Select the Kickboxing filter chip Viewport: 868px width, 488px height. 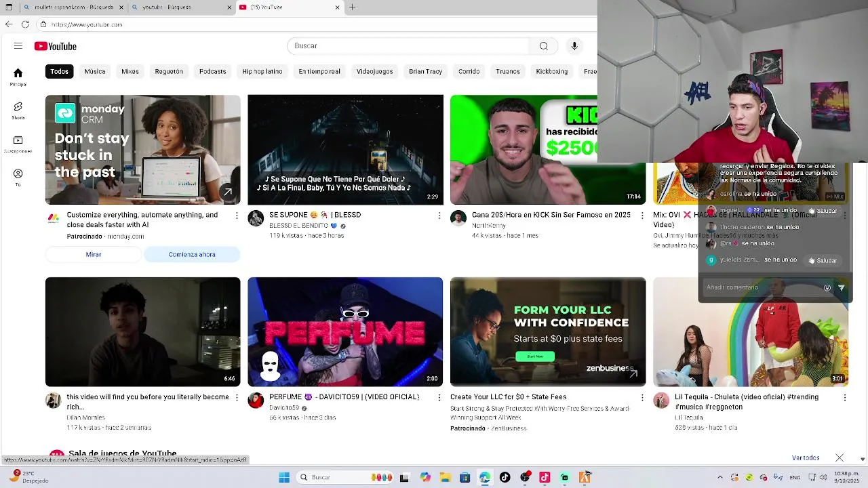(x=552, y=71)
